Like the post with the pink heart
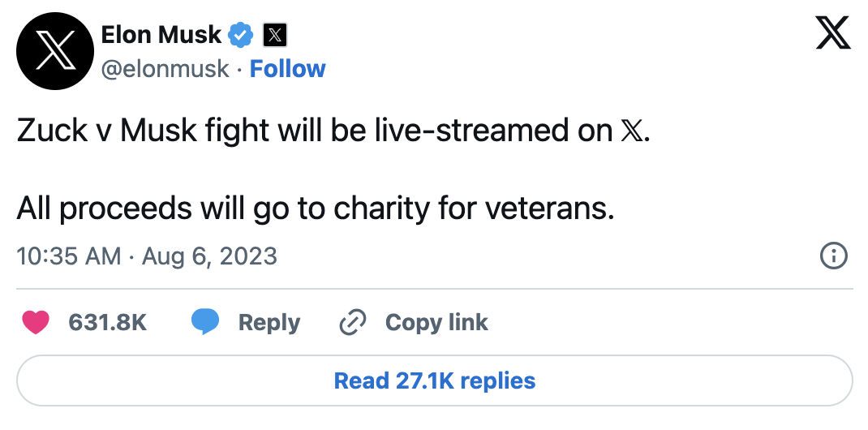The height and width of the screenshot is (430, 868). click(x=36, y=322)
